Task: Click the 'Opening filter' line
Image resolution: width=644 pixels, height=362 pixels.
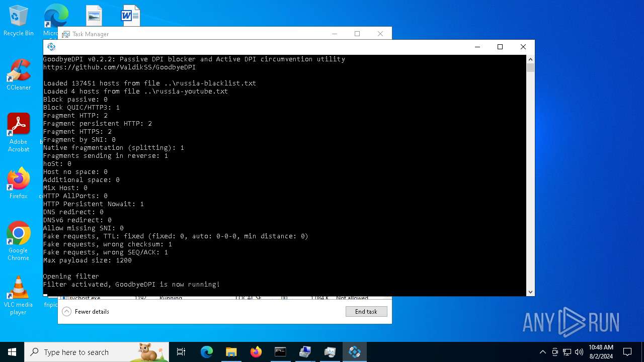Action: (71, 276)
